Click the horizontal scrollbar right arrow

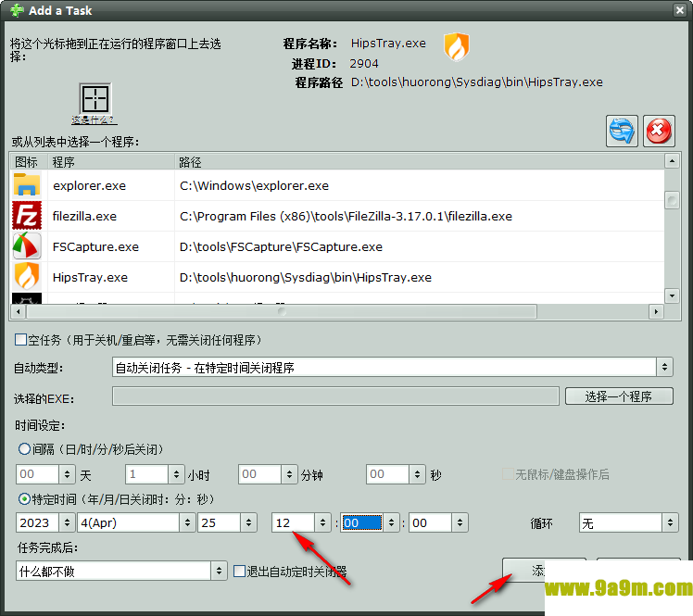tap(656, 311)
